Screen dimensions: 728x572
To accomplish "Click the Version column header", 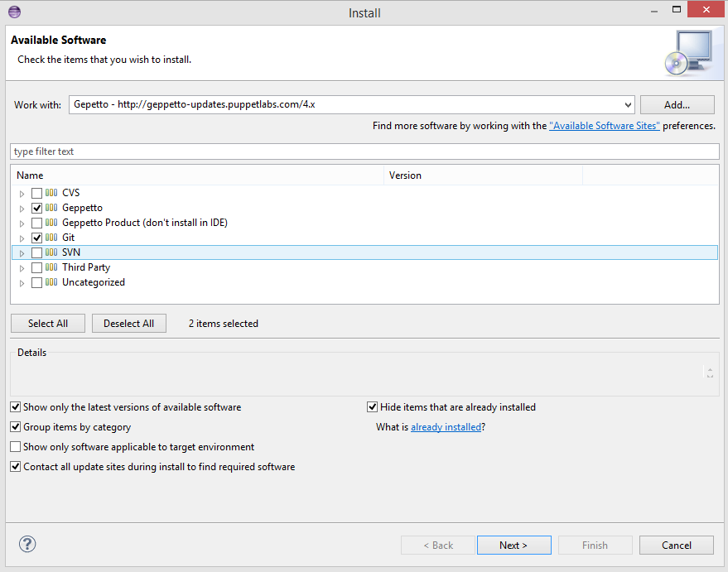I will pyautogui.click(x=483, y=175).
